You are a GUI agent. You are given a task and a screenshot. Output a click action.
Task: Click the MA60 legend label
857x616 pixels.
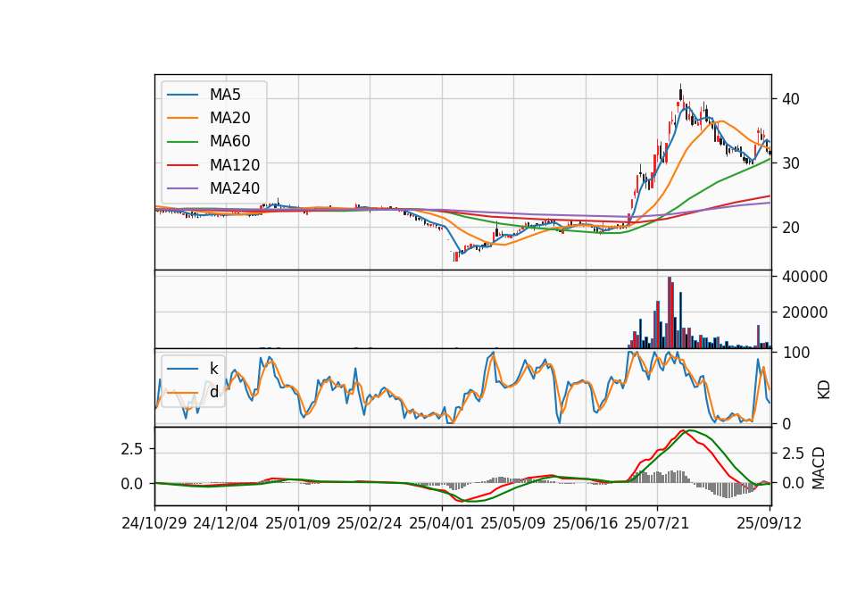(x=229, y=142)
